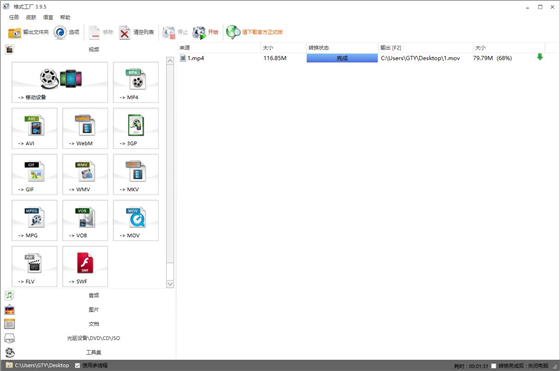Viewport: 560px width, 371px height.
Task: Open the help (帮助) menu
Action: click(65, 17)
